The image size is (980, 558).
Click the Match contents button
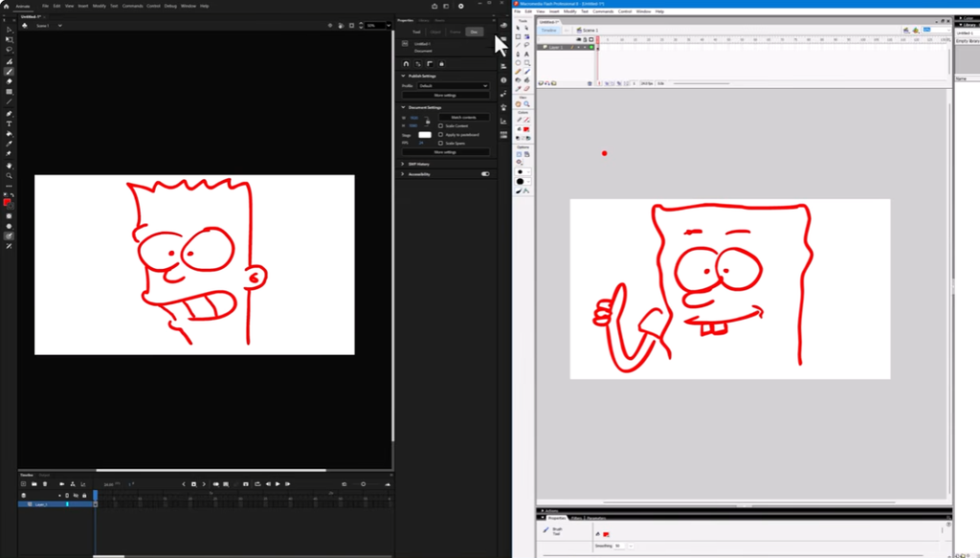464,118
